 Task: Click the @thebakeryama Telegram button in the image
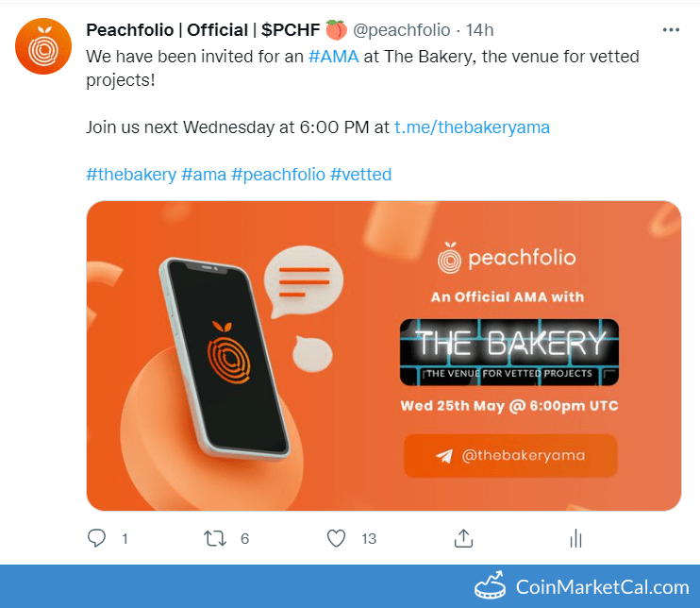click(x=510, y=456)
